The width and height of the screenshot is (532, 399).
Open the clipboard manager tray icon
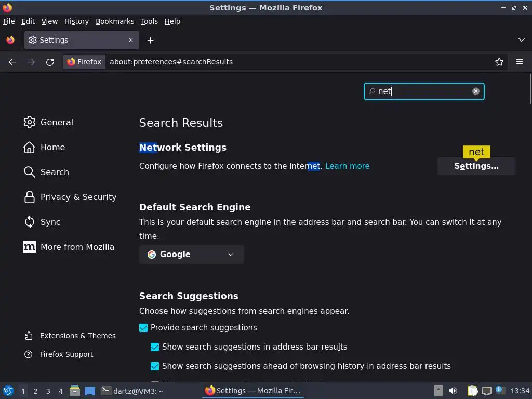(x=473, y=391)
